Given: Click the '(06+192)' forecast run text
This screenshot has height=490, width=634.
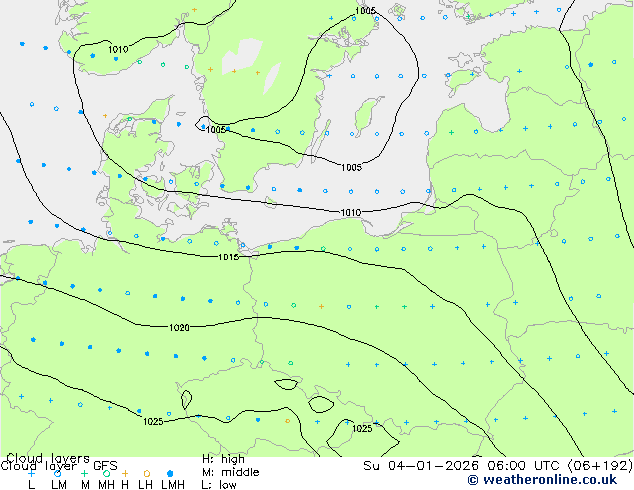Looking at the screenshot, I should click(600, 465).
